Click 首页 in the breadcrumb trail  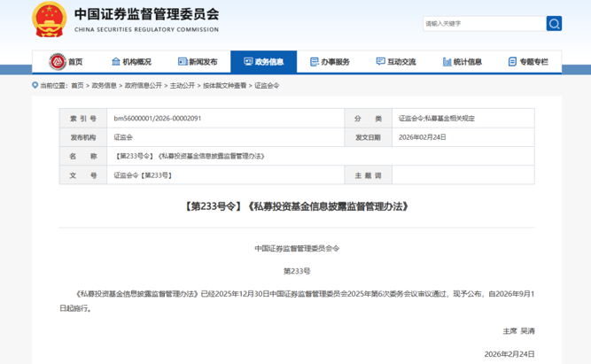77,86
